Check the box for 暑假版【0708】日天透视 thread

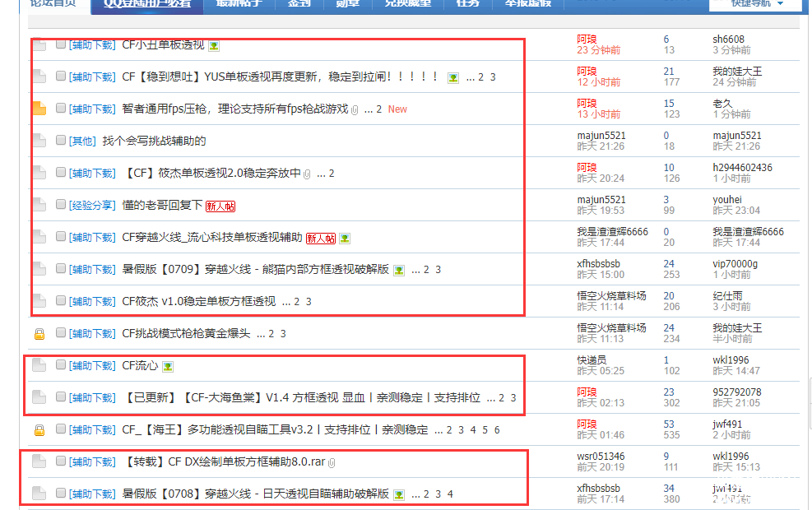pos(61,493)
